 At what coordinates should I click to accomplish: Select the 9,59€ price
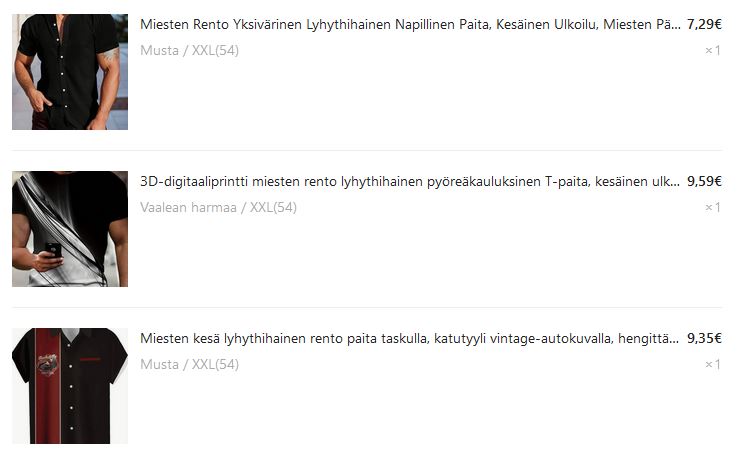(704, 181)
